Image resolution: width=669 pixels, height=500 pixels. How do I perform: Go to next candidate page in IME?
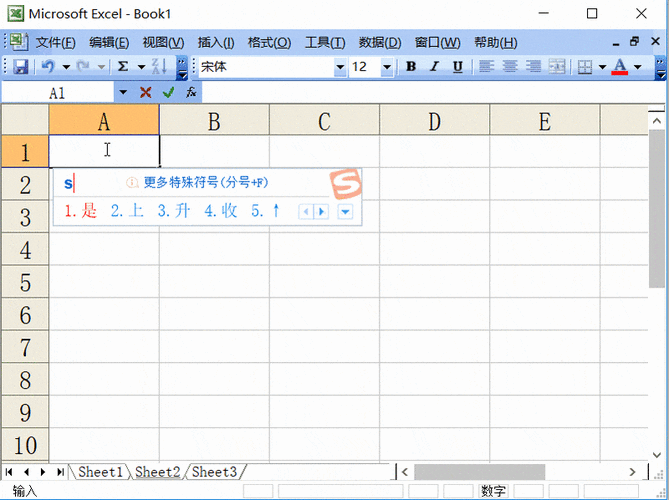(321, 211)
